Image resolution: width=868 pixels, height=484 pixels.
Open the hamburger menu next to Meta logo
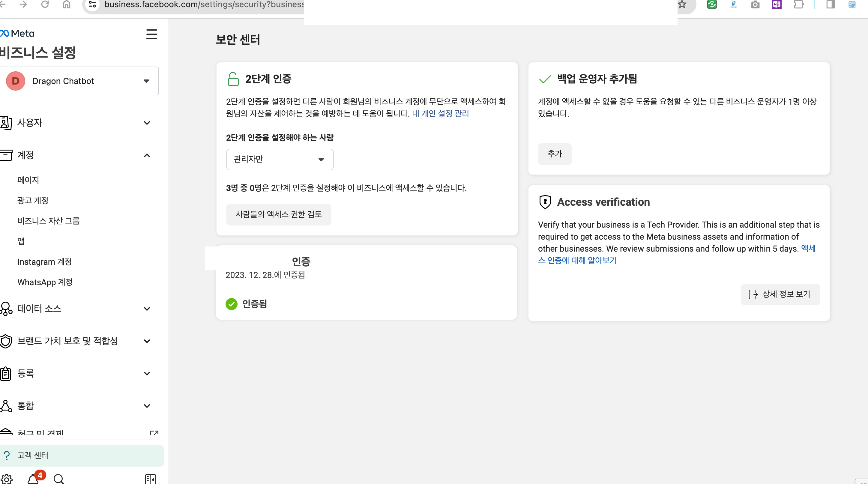[x=151, y=34]
